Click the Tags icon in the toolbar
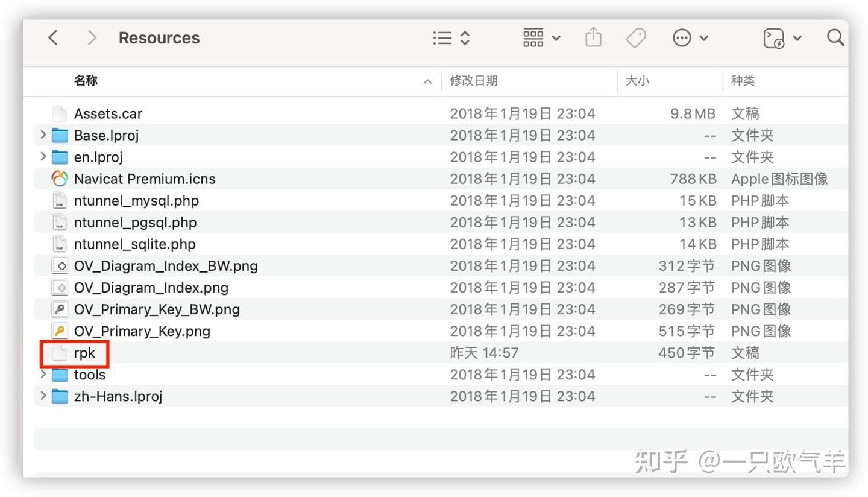 [636, 37]
